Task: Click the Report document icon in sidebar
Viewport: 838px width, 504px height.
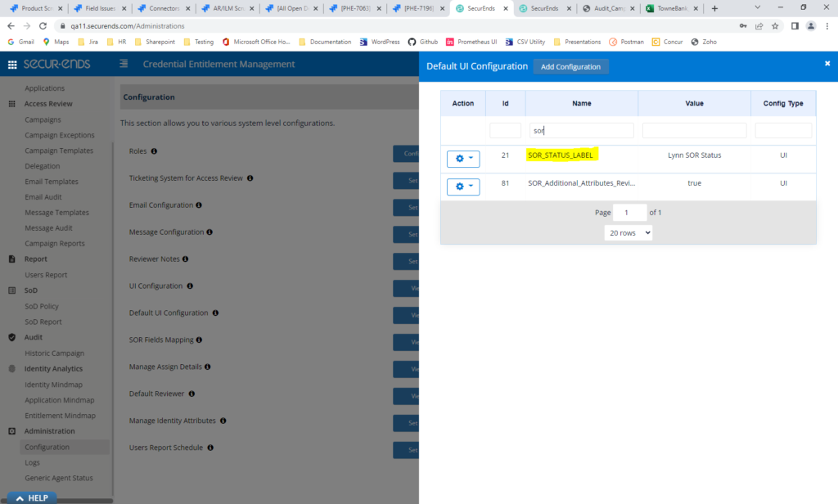Action: (x=11, y=259)
